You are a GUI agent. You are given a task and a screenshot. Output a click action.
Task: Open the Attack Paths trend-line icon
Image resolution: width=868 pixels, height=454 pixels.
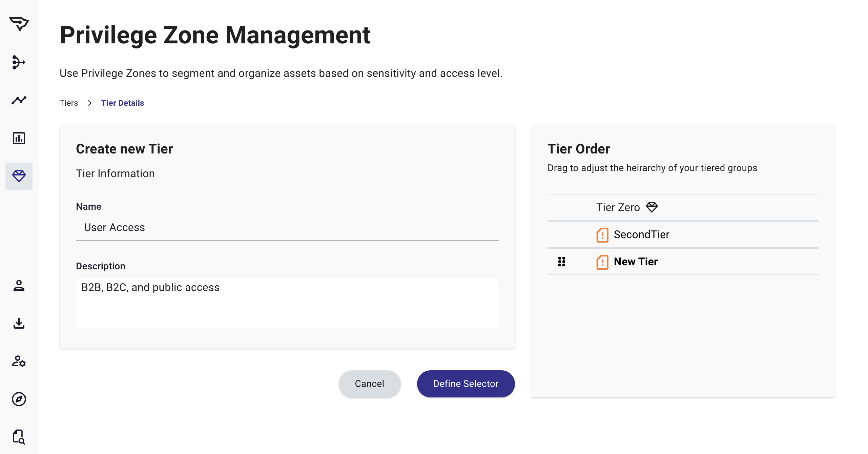coord(19,100)
